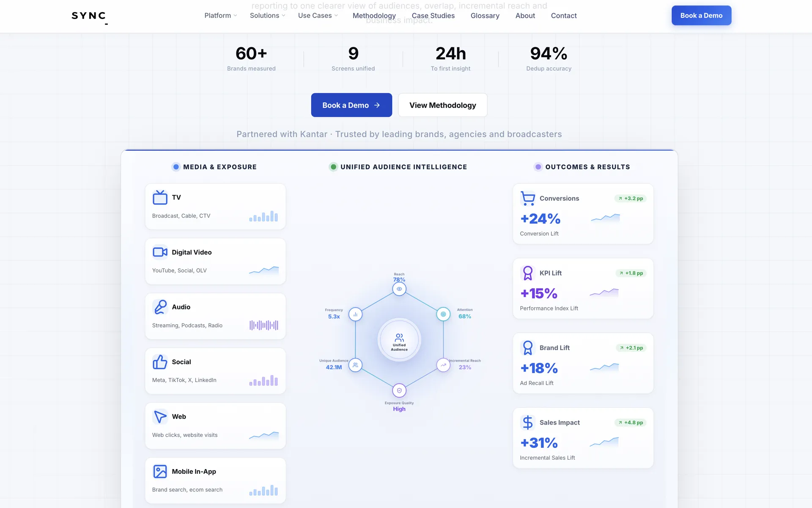Click the "9" screens unified stat

pyautogui.click(x=353, y=53)
